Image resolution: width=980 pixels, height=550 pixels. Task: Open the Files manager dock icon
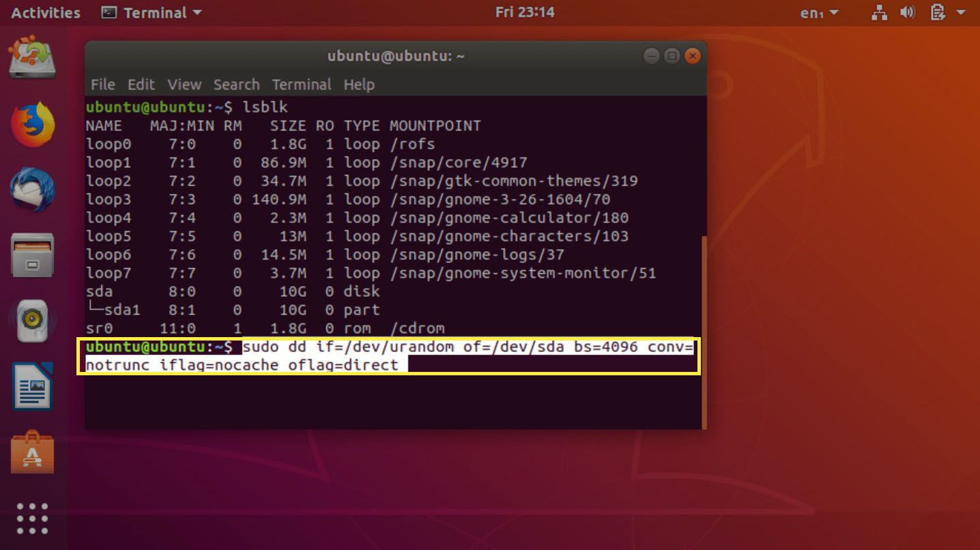[x=32, y=257]
